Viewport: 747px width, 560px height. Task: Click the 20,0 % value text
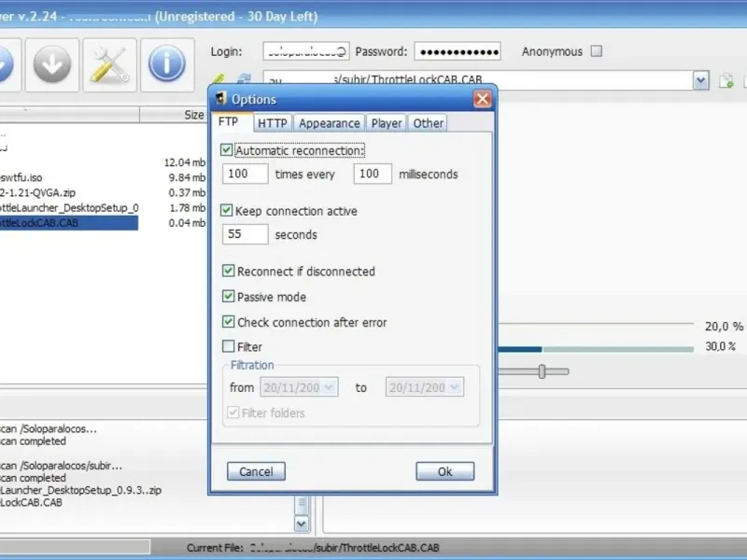[724, 326]
